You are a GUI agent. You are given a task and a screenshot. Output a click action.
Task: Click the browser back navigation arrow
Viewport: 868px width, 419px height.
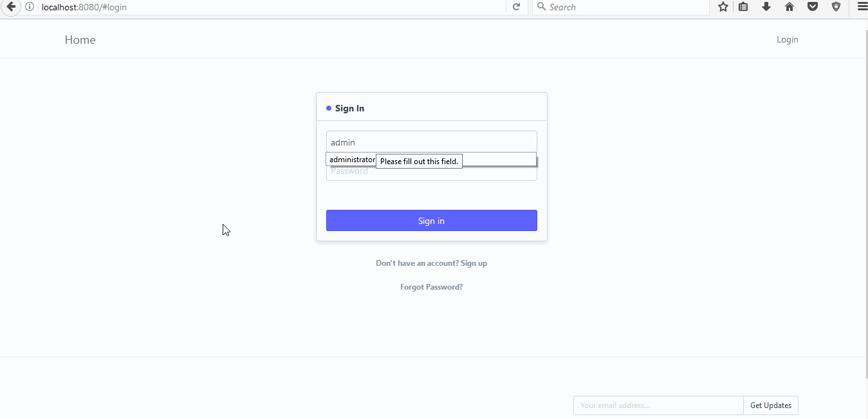coord(10,7)
